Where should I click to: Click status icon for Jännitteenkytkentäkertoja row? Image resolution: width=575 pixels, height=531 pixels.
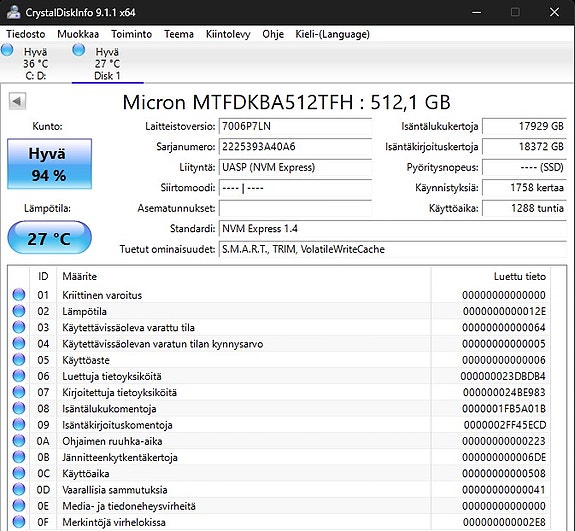(19, 457)
